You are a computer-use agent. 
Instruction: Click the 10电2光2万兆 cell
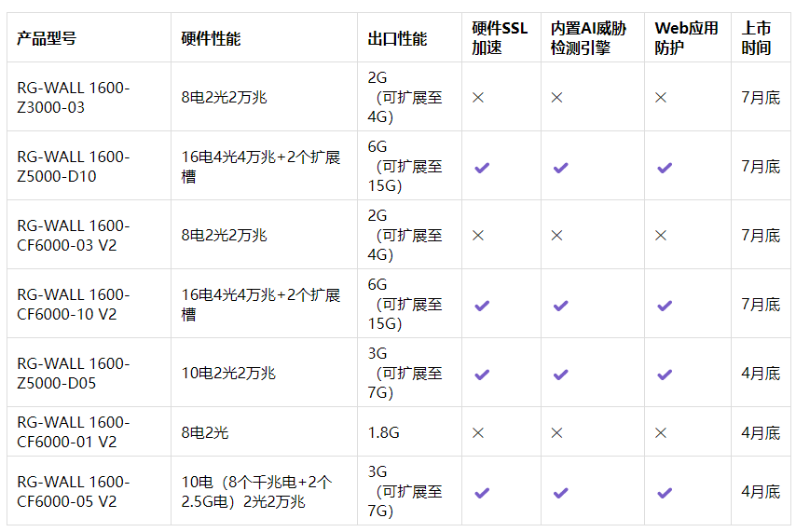(228, 373)
